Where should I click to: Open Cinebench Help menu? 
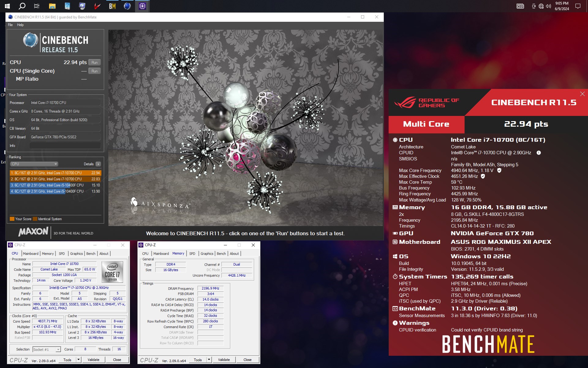pos(20,25)
